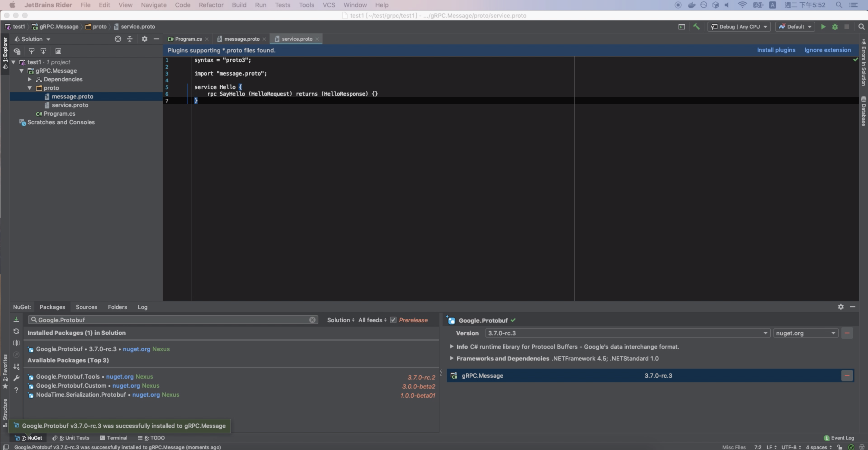Hide the Solution explorer panel
868x450 pixels.
tap(156, 39)
